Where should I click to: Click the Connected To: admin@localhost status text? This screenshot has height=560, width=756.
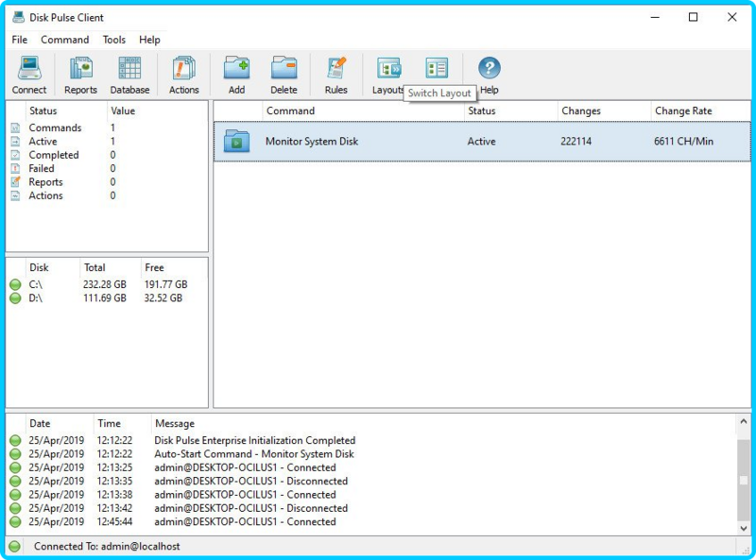click(x=107, y=547)
